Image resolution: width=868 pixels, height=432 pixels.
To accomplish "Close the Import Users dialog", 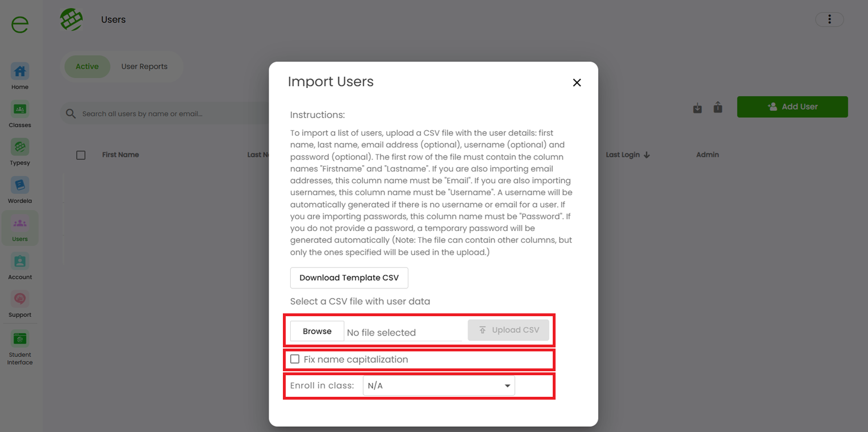I will [577, 82].
